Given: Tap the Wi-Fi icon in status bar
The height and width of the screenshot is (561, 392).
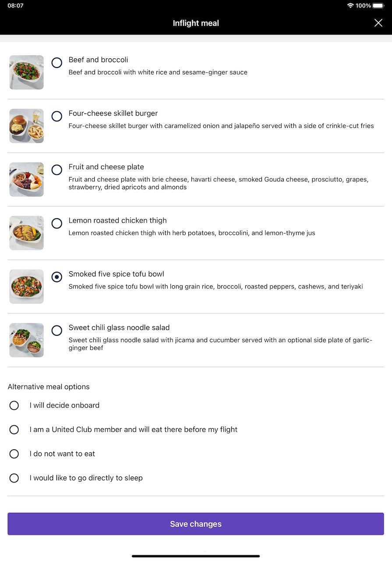Looking at the screenshot, I should tap(350, 6).
